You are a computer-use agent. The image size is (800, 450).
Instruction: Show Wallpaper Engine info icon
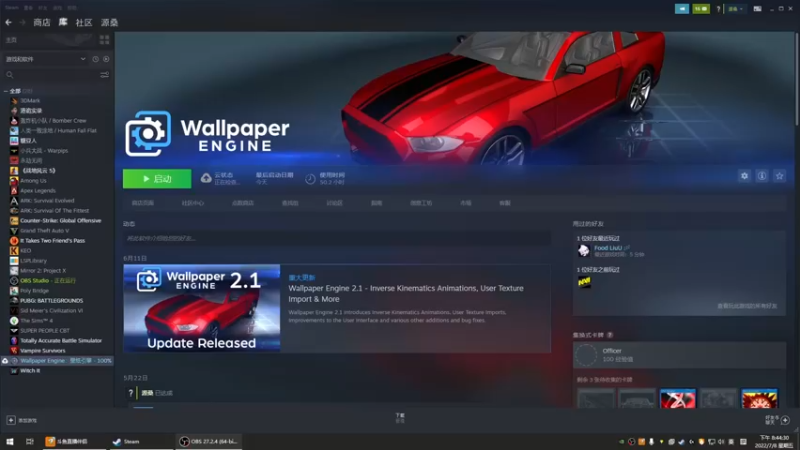pos(762,176)
